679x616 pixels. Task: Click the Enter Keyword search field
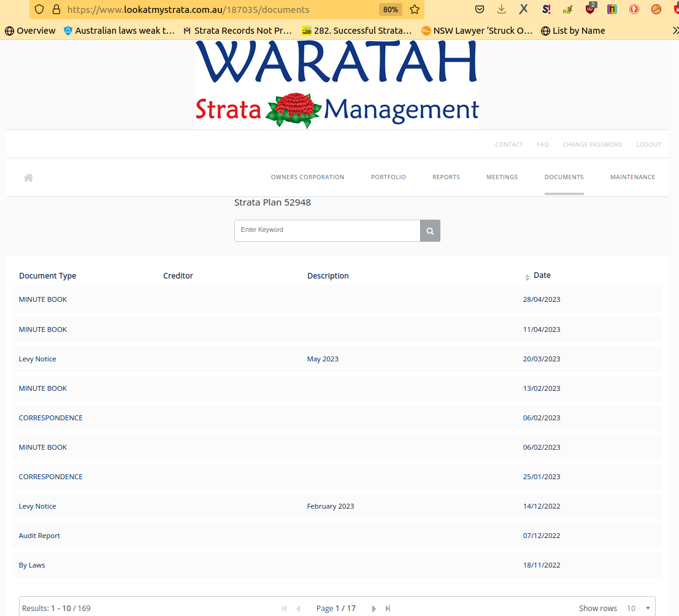(327, 231)
